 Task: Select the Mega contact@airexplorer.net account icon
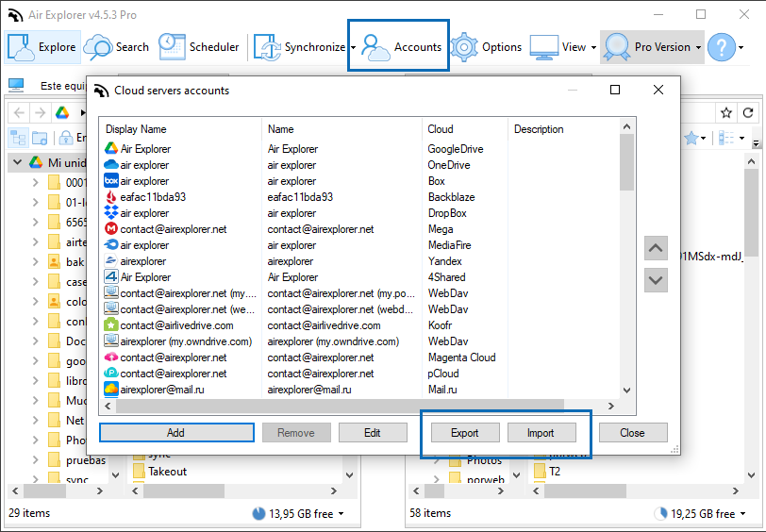[x=111, y=228]
